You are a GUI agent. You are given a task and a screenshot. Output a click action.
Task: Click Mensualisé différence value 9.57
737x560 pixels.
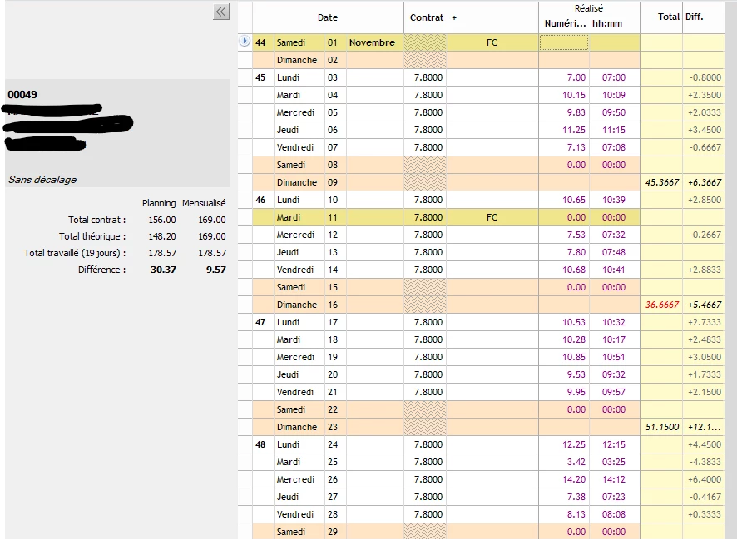tap(215, 270)
